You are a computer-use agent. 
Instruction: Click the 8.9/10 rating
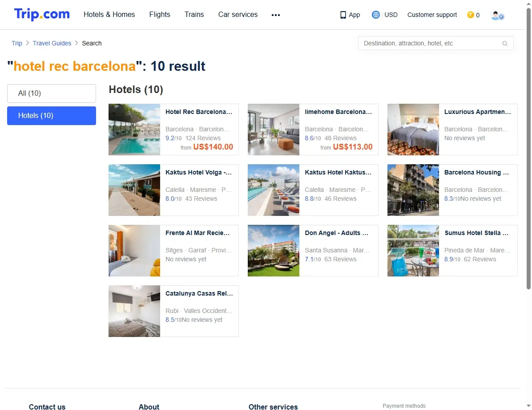point(452,259)
